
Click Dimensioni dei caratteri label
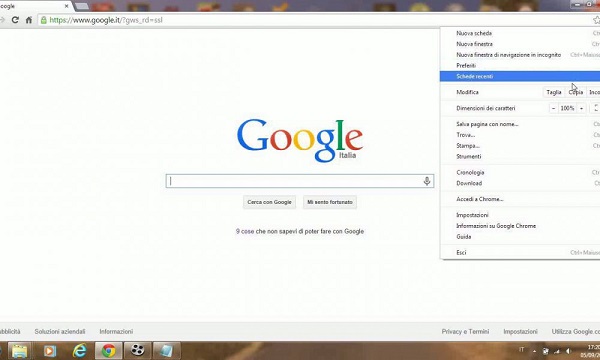[486, 108]
